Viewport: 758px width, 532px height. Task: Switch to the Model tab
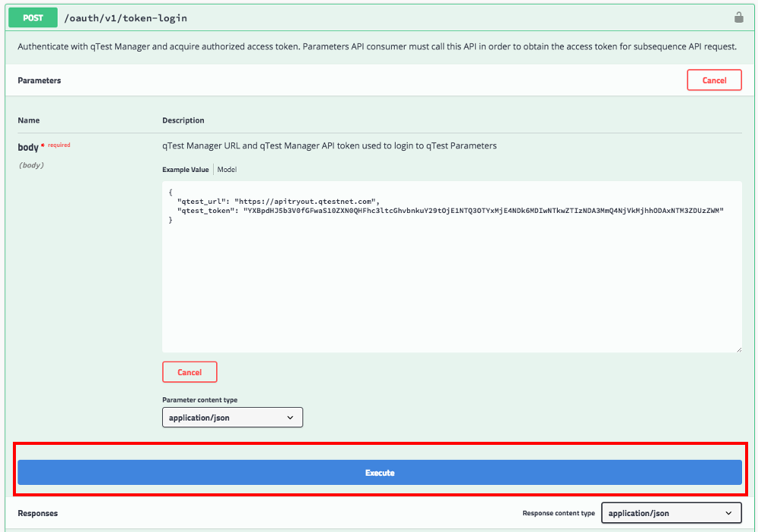point(227,170)
